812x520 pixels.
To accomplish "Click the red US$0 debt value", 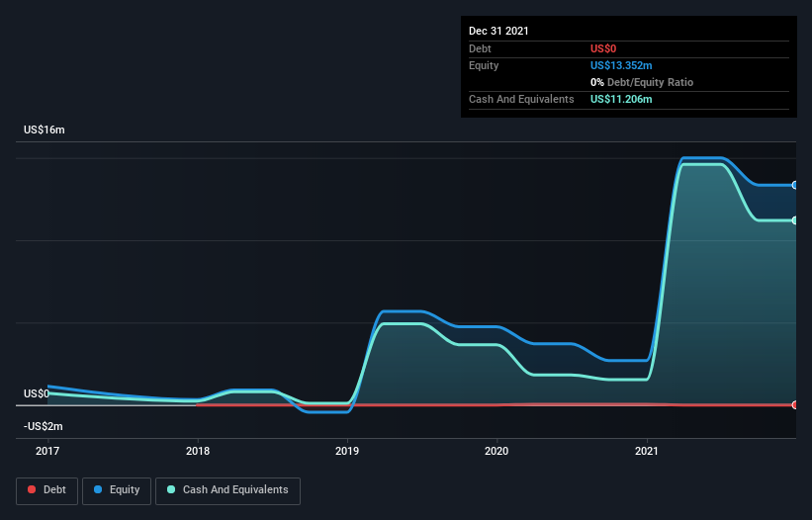I will [603, 48].
